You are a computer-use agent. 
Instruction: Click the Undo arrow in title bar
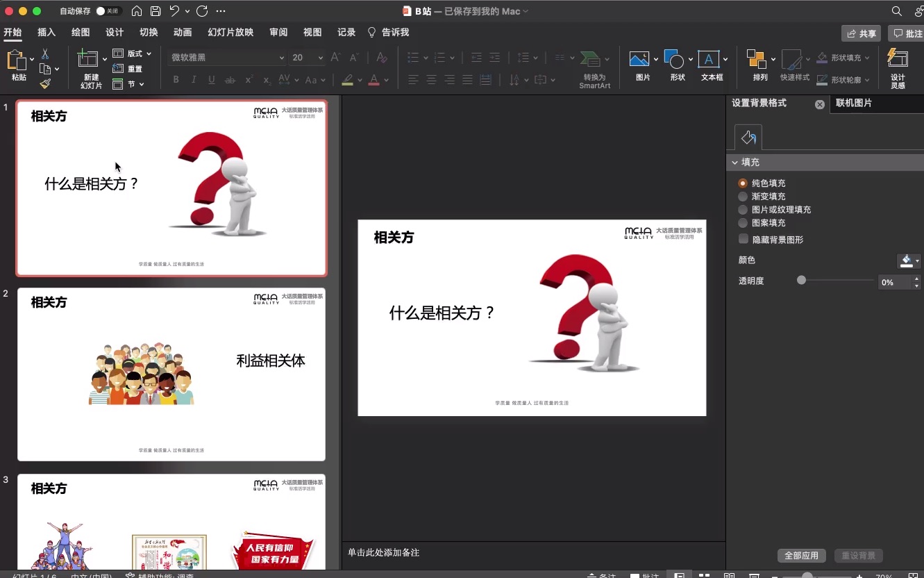point(174,11)
